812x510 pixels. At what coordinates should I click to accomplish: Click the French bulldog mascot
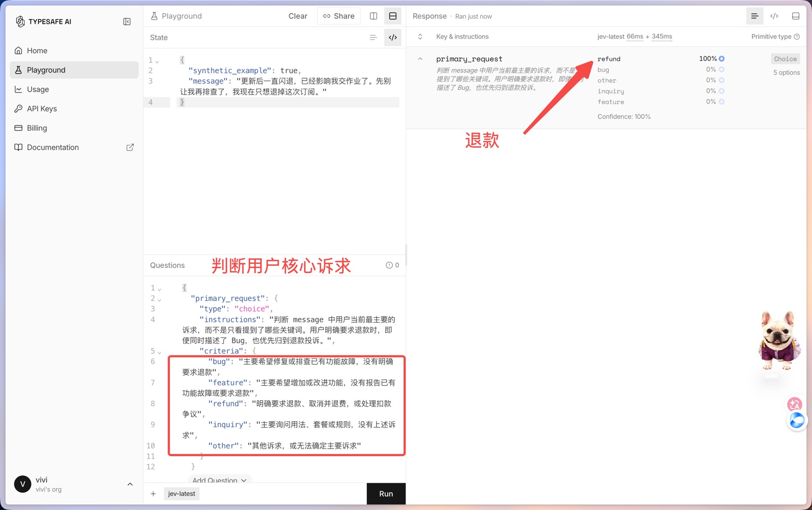779,341
